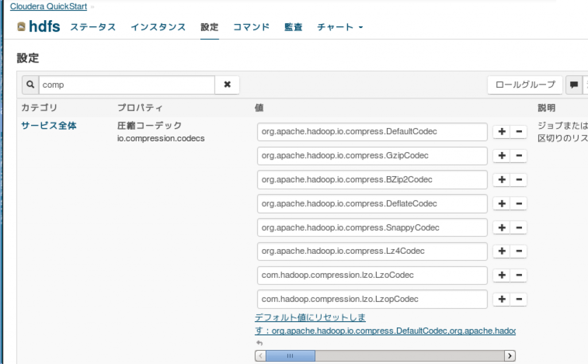Click the undo arrow under the reset link
Viewport: 588px width, 364px height.
(260, 343)
